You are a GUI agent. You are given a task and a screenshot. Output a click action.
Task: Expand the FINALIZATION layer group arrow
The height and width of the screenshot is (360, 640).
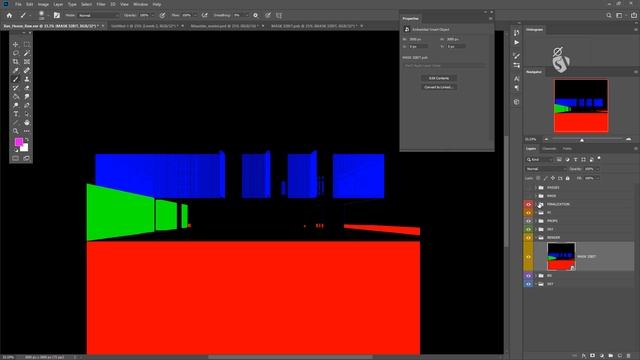click(x=536, y=204)
